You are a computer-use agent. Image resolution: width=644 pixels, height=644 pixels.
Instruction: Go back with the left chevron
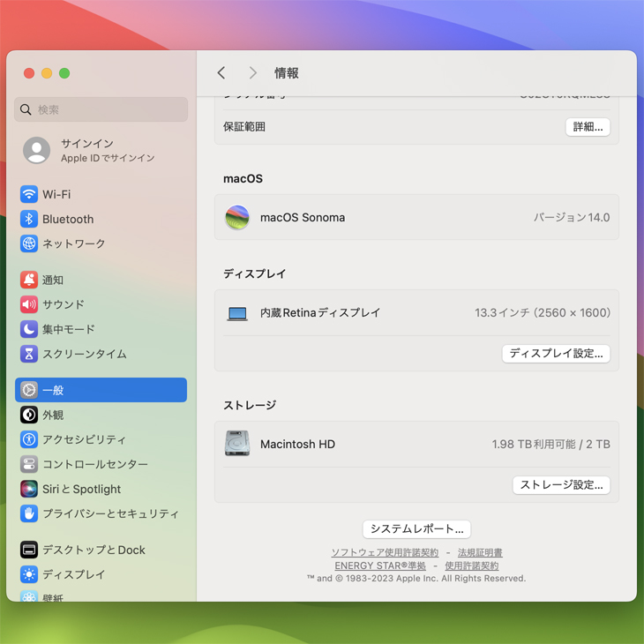[221, 73]
